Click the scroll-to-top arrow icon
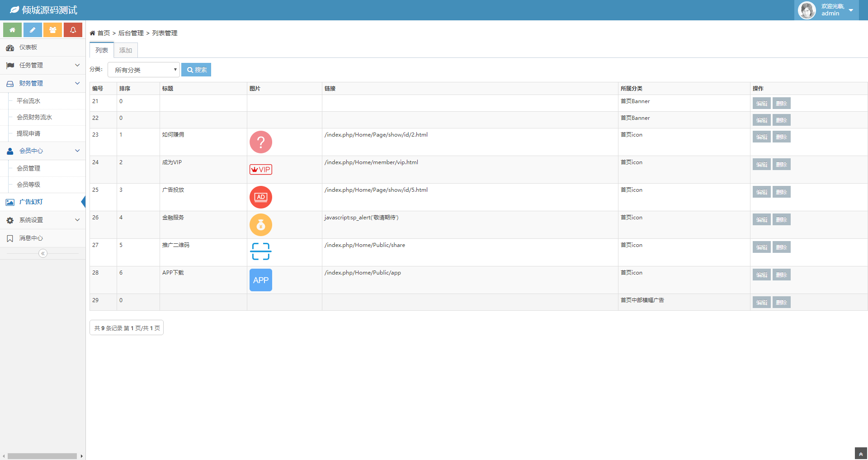 [x=861, y=454]
